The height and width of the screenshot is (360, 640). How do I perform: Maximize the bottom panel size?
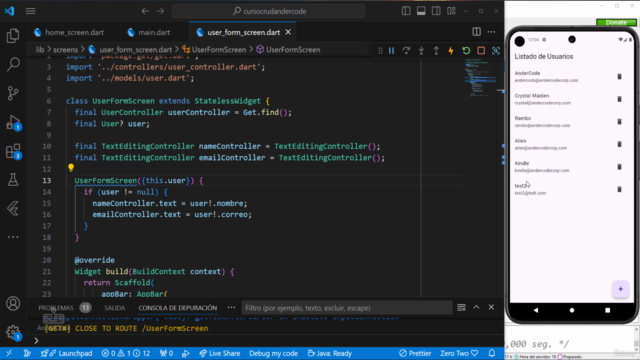[476, 307]
